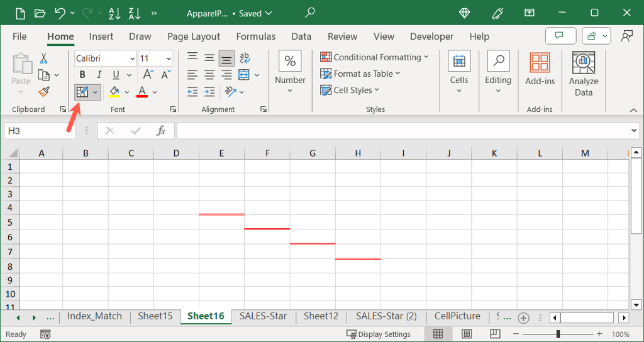Viewport: 644px width, 342px height.
Task: Open the font name Calibri dropdown
Action: coord(132,58)
